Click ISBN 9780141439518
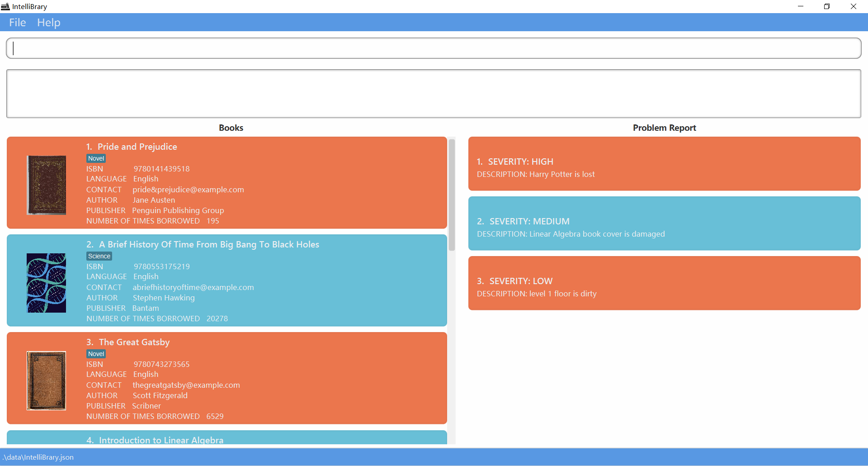 [161, 169]
